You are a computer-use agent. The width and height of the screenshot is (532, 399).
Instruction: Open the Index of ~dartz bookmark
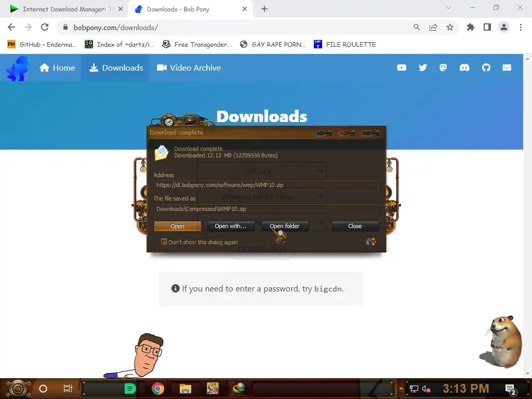point(119,45)
